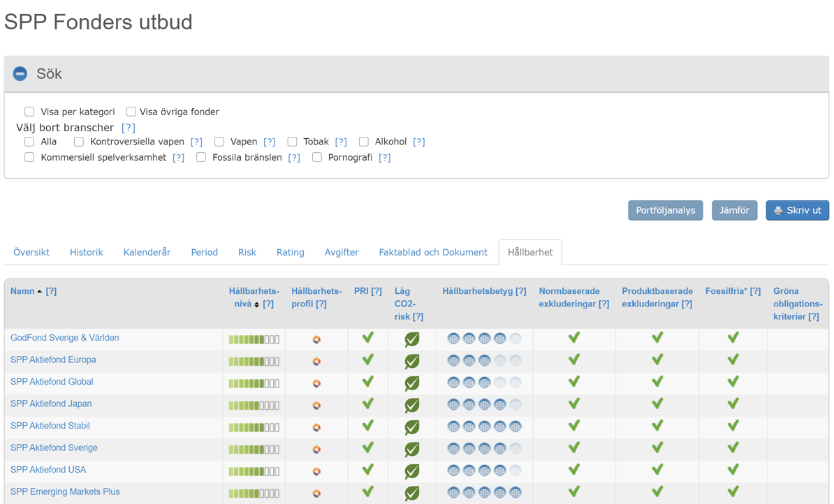Viewport: 834px width, 504px height.
Task: Check the Kontroversiella vapen checkbox
Action: coord(79,142)
